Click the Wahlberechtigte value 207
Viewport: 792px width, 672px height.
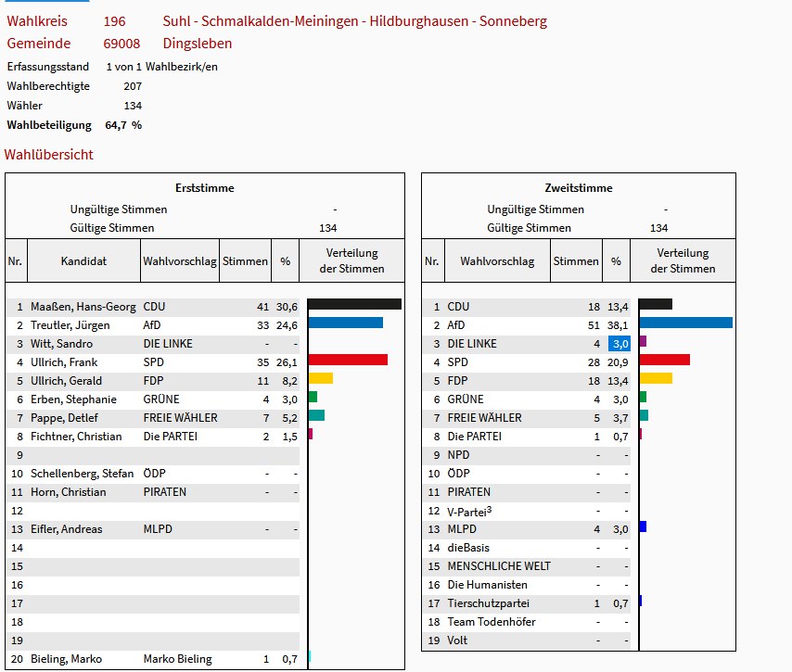click(133, 86)
